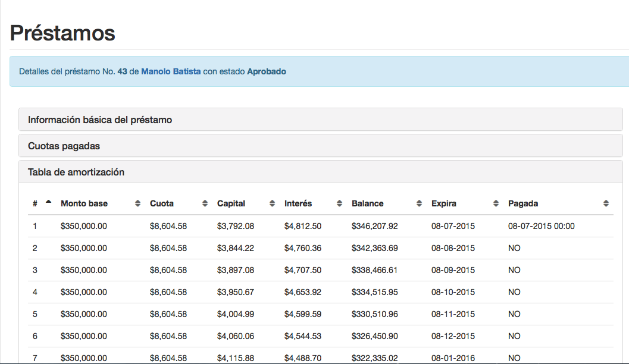Click sort arrows beside Monto base

pyautogui.click(x=138, y=203)
